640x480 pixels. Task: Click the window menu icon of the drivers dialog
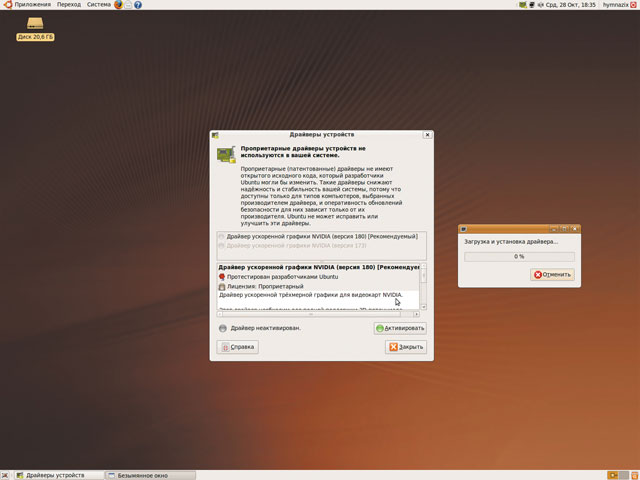(215, 135)
